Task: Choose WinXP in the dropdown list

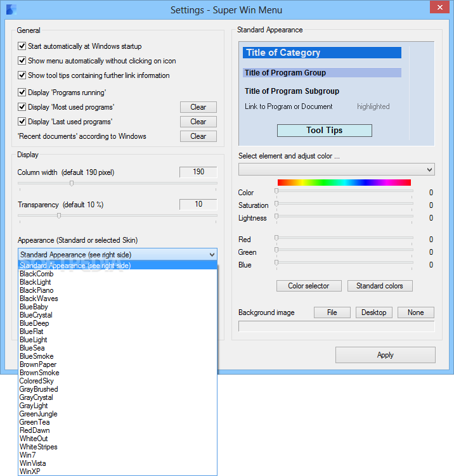Action: (x=118, y=472)
